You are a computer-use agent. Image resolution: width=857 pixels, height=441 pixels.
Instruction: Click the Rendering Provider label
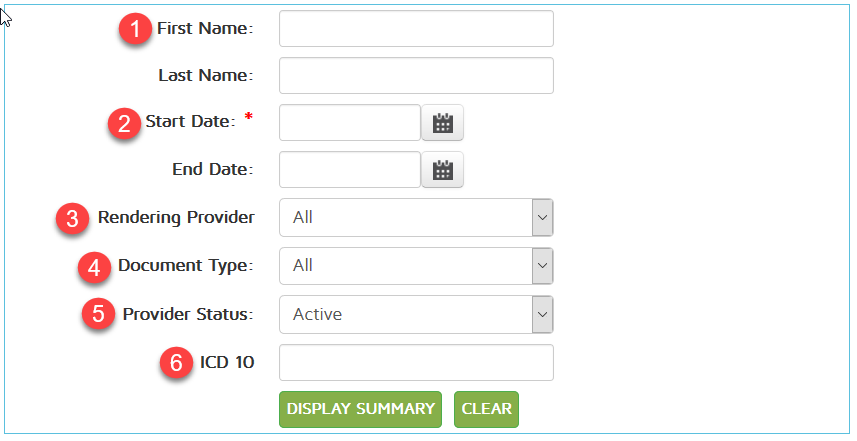pos(176,218)
